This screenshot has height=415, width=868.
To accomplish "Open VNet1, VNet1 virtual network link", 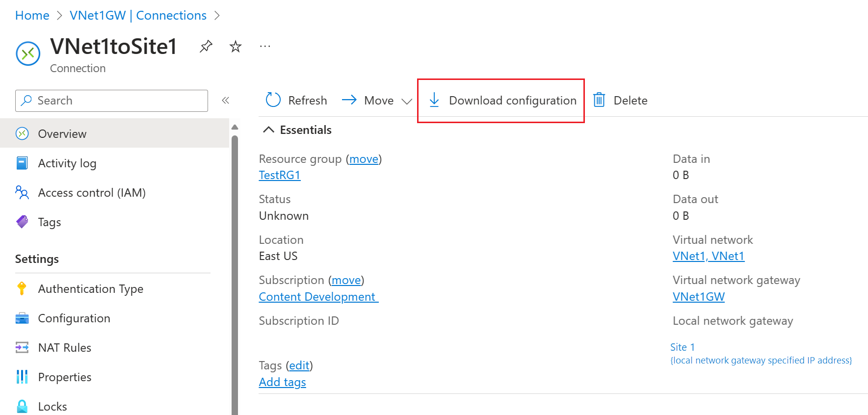I will 709,256.
